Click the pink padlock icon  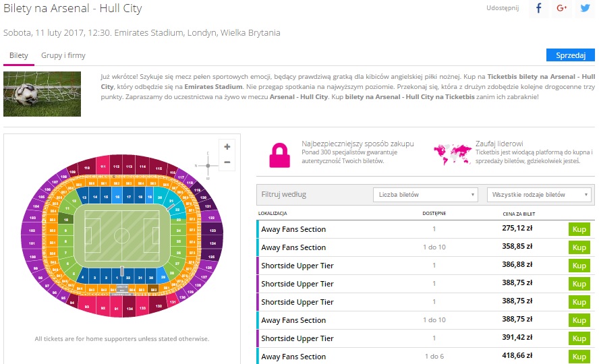coord(279,154)
